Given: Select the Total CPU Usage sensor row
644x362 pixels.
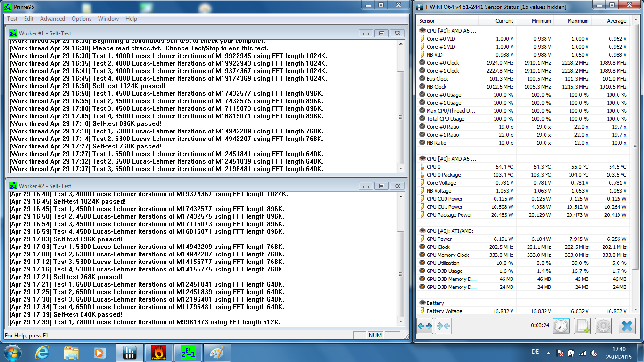Looking at the screenshot, I should click(524, 119).
